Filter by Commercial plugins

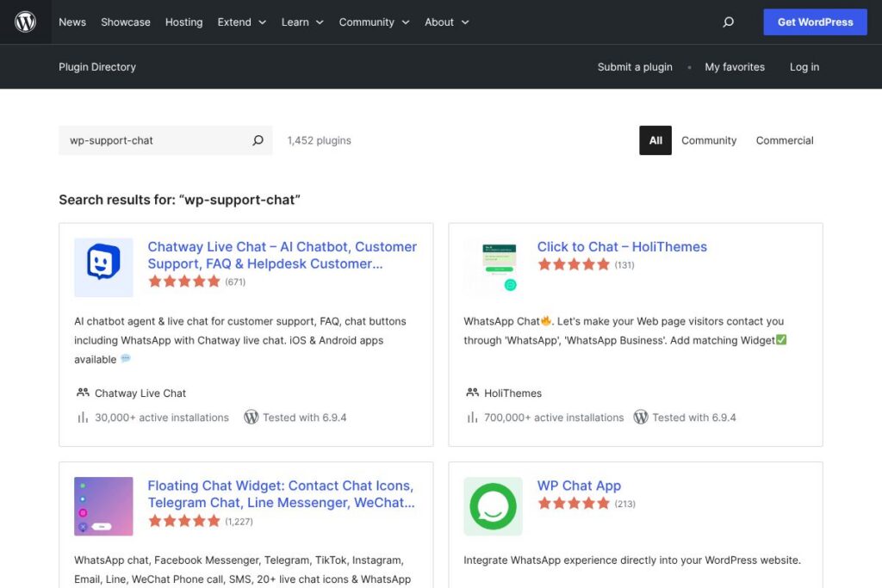tap(784, 140)
